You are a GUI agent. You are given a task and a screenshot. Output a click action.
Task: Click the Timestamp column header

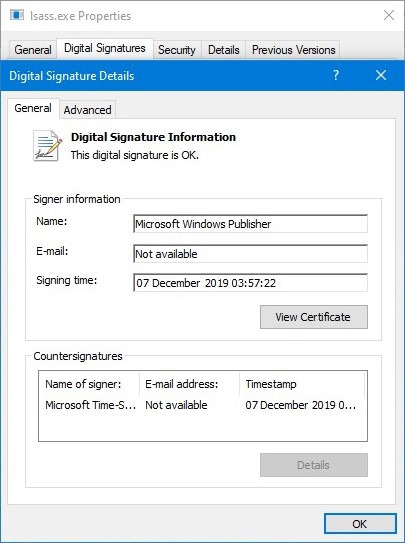(x=302, y=384)
